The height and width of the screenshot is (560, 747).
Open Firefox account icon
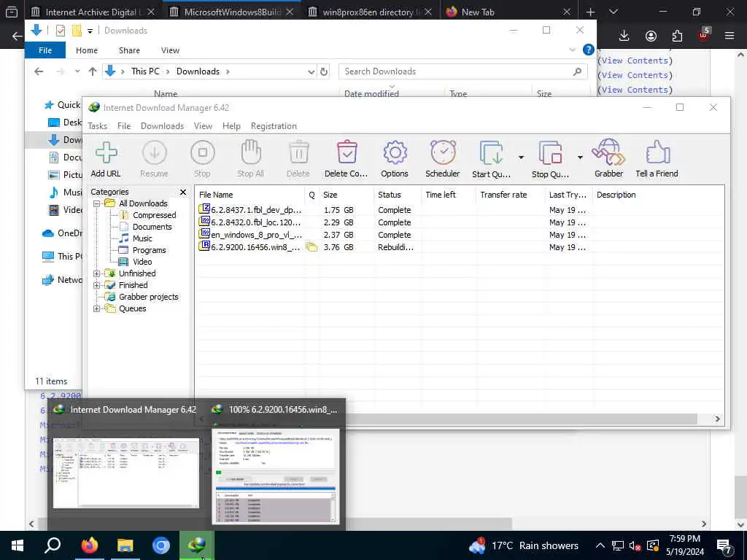pos(651,36)
